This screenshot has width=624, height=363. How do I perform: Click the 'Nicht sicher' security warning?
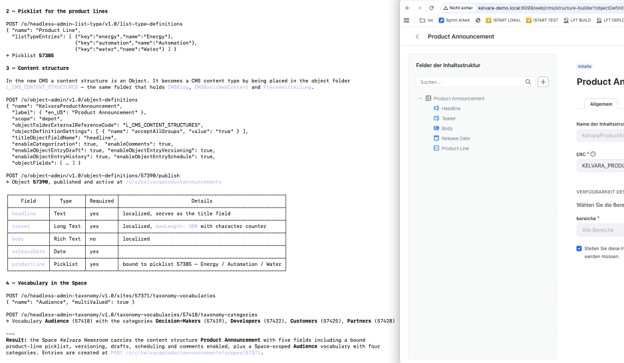(458, 8)
